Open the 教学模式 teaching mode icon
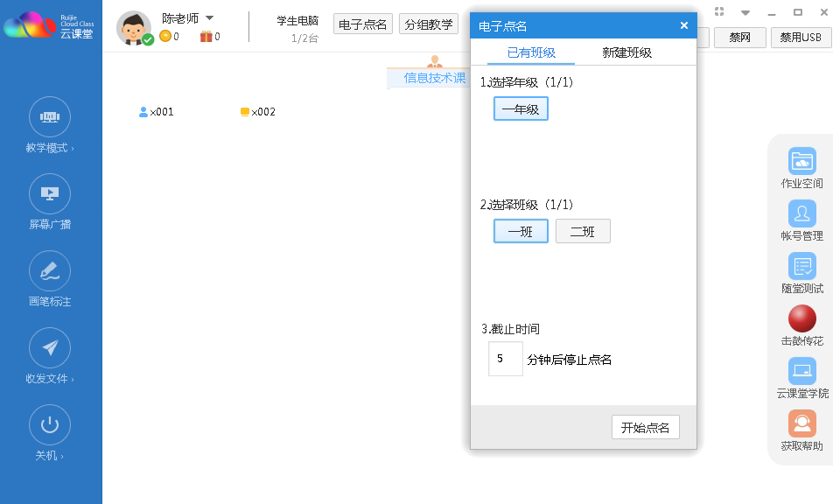The image size is (833, 504). coord(50,117)
